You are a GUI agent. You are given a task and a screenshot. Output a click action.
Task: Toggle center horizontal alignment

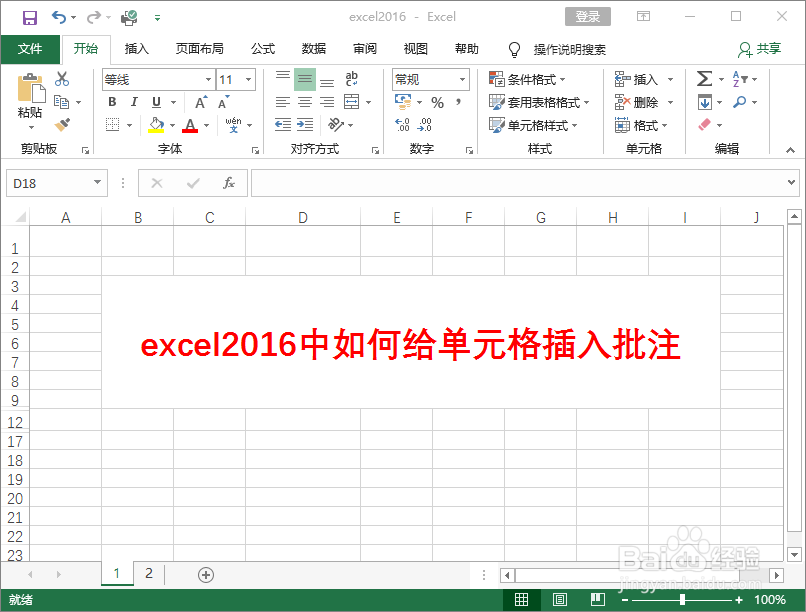click(x=305, y=102)
